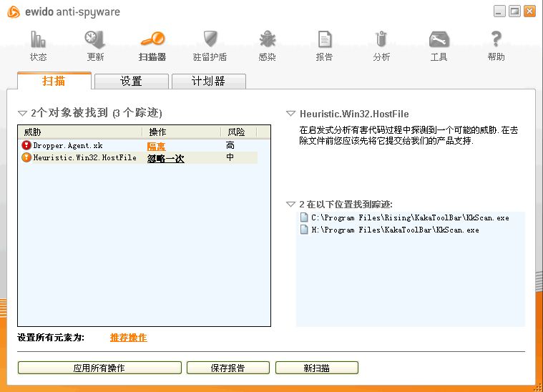
Task: Click the ewido logo icon
Action: (14, 12)
